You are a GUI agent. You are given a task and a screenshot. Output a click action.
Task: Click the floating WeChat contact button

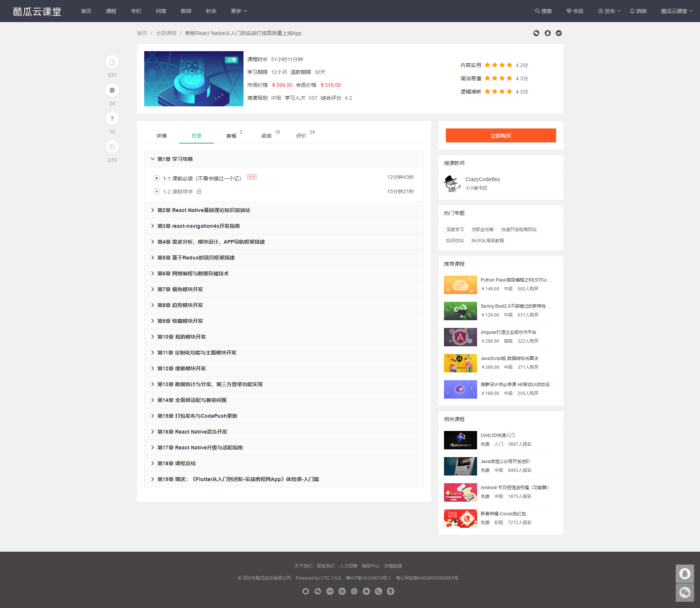pyautogui.click(x=685, y=593)
